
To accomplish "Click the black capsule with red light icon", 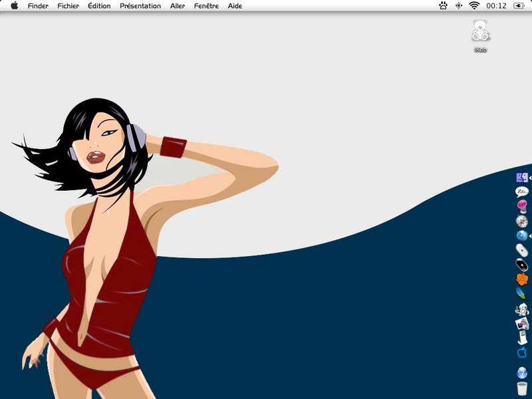I will point(522,265).
